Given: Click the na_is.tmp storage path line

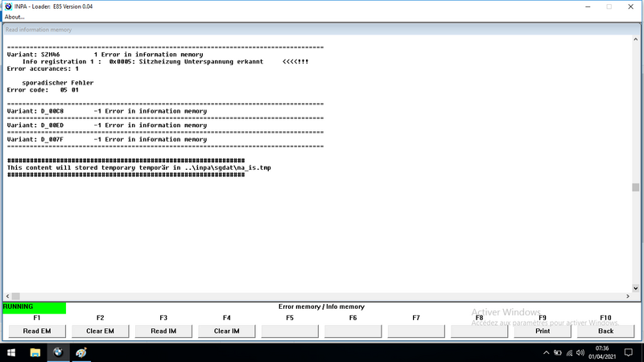Looking at the screenshot, I should [138, 167].
